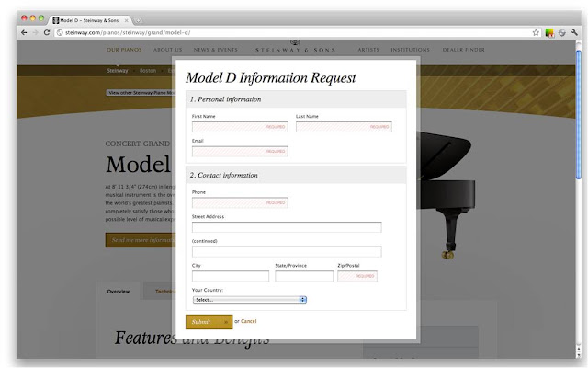Open the About Us menu

[167, 50]
